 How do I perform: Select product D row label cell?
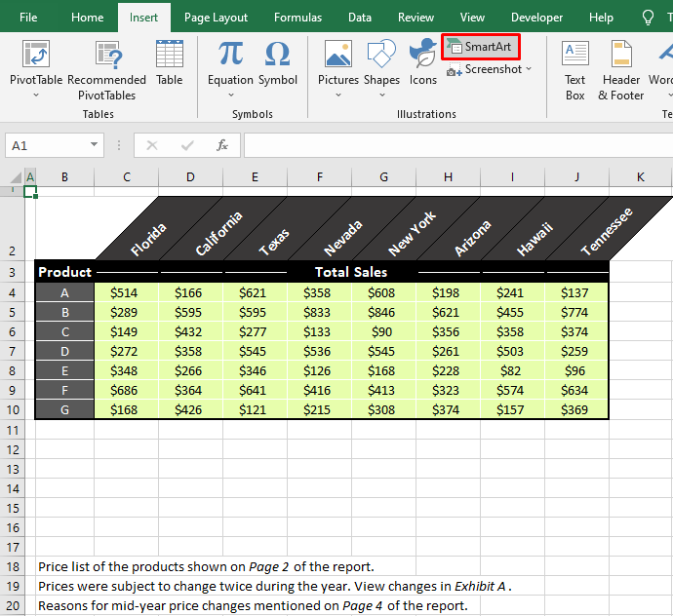(x=64, y=351)
